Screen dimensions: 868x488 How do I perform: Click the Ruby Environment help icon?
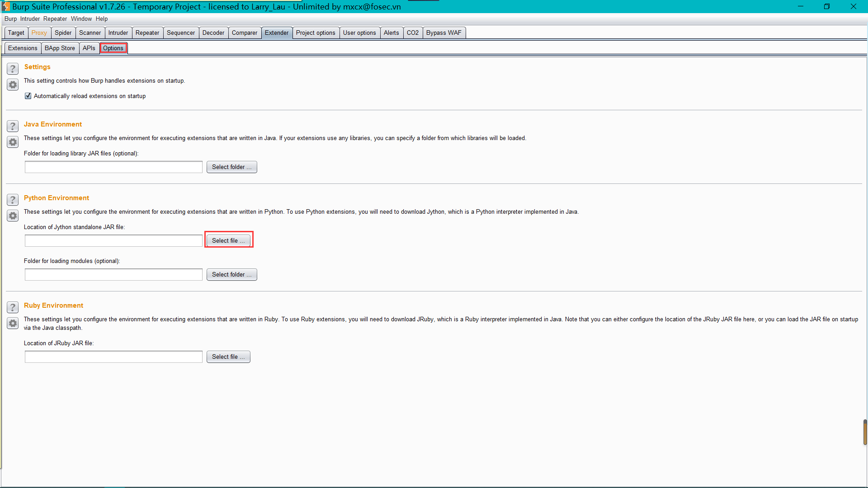click(x=13, y=307)
